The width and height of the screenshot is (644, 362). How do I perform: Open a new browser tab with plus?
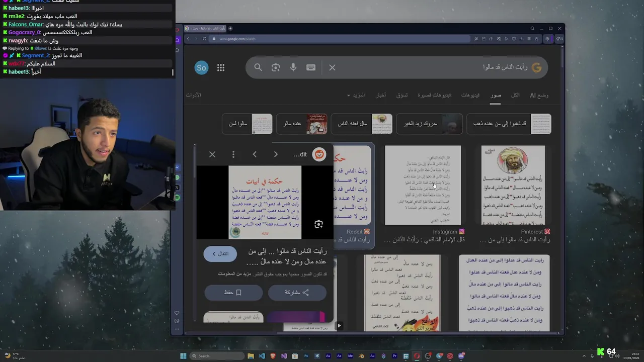(x=230, y=28)
